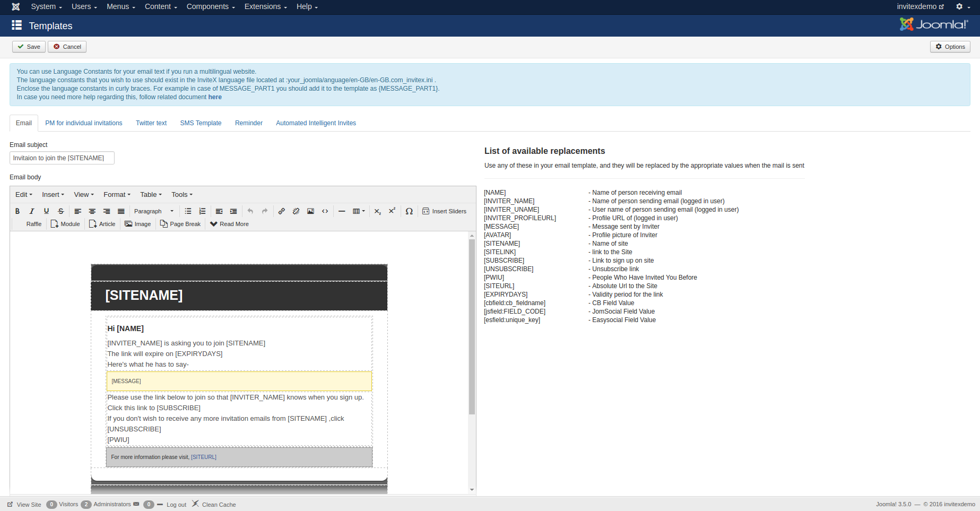Viewport: 980px width, 511px height.
Task: Center-align the text
Action: pos(92,211)
